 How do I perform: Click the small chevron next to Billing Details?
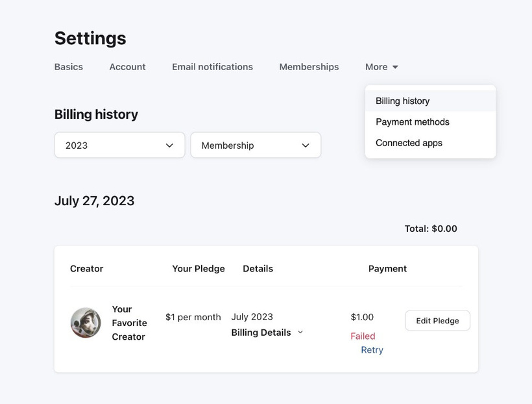click(x=300, y=332)
